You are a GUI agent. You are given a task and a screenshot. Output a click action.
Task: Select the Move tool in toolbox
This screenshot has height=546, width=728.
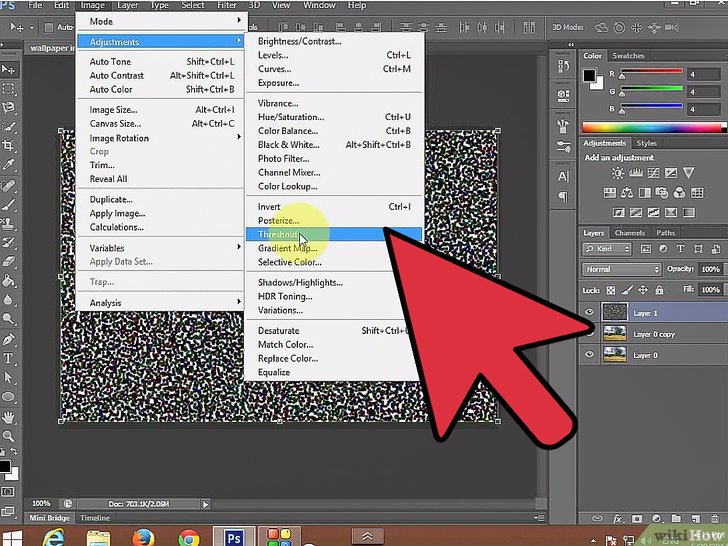pos(8,70)
